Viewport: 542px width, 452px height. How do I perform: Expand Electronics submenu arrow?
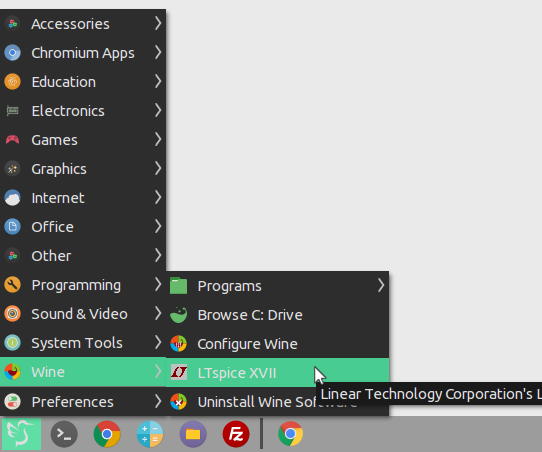[158, 111]
